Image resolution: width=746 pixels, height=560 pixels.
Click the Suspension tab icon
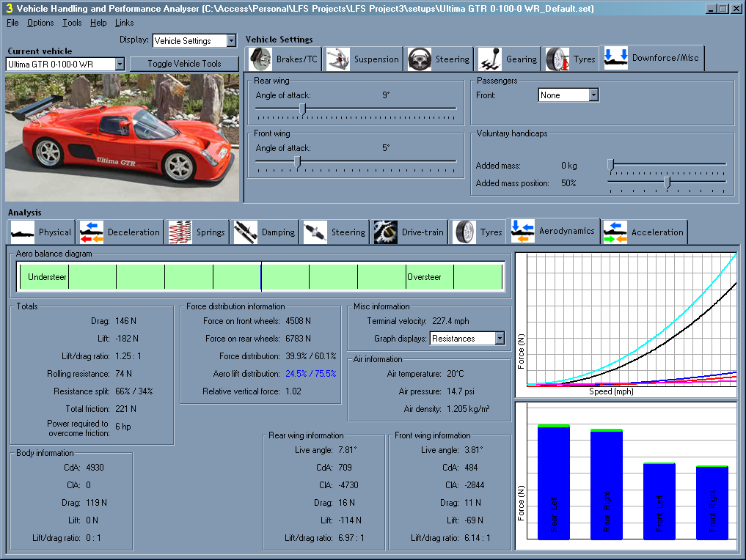[x=338, y=59]
